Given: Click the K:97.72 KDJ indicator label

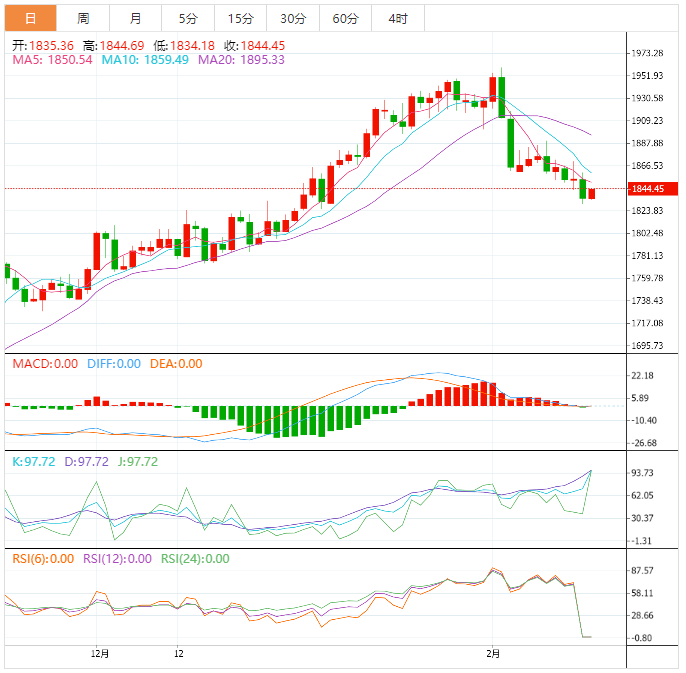Looking at the screenshot, I should point(33,462).
